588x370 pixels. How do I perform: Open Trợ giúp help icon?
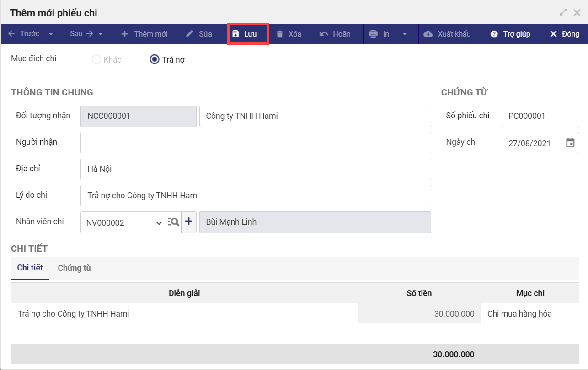click(x=494, y=34)
